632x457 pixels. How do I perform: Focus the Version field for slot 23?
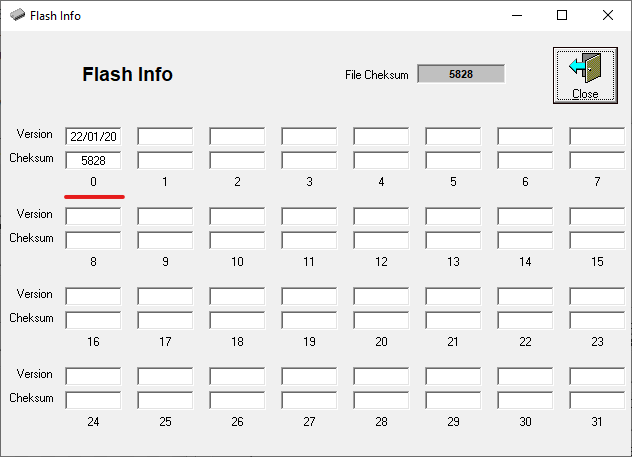[597, 296]
